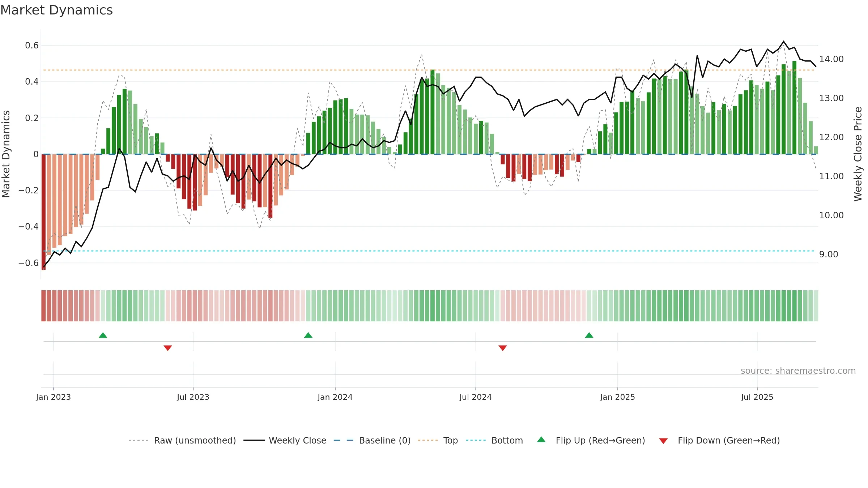Click the tallest green bar near Jul 2025 peak
Image resolution: width=868 pixels, height=488 pixels.
795,107
